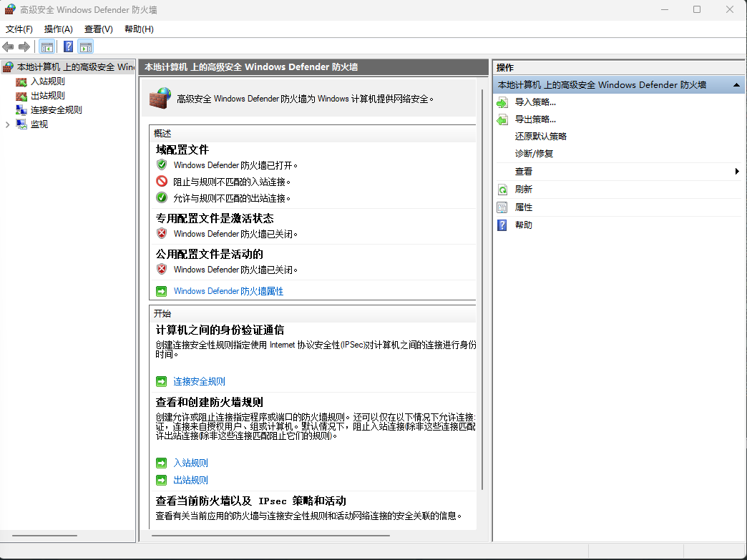Toggle the show/hide action pane toolbar button
The width and height of the screenshot is (747, 560).
pos(86,46)
